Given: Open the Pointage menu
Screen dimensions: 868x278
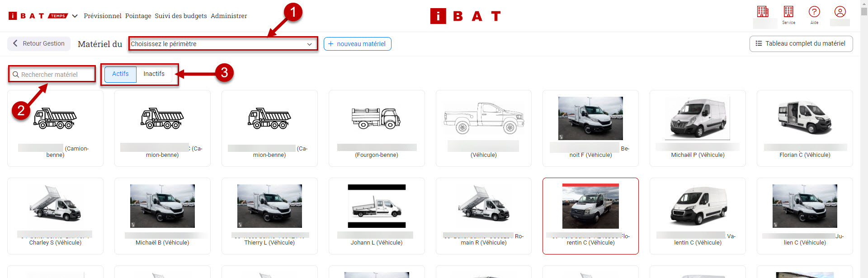Looking at the screenshot, I should (x=138, y=16).
